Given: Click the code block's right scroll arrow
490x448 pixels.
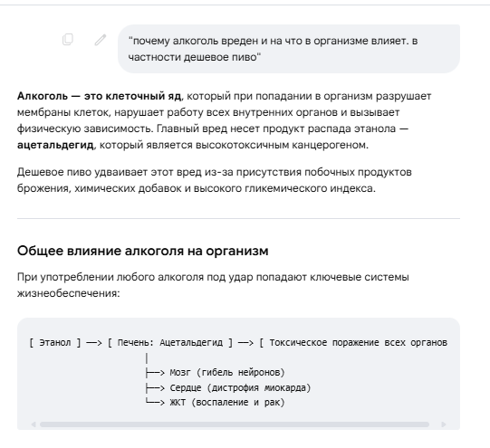Looking at the screenshot, I should click(x=444, y=424).
